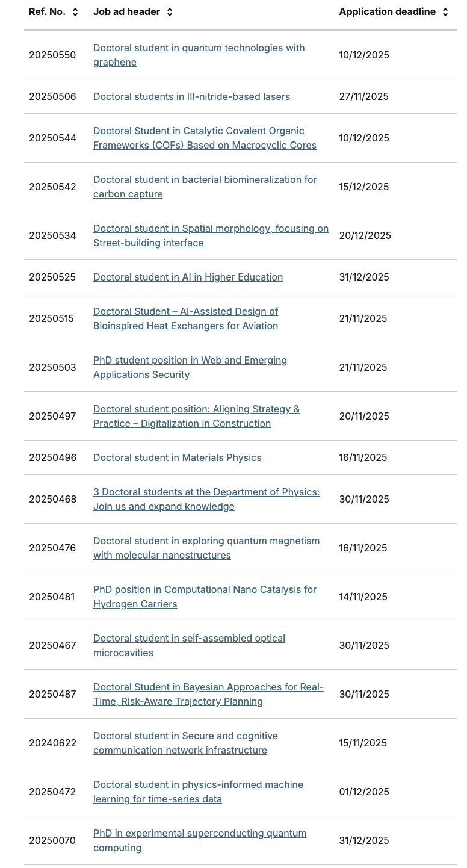Sort descending by Job ad header column

click(x=168, y=14)
